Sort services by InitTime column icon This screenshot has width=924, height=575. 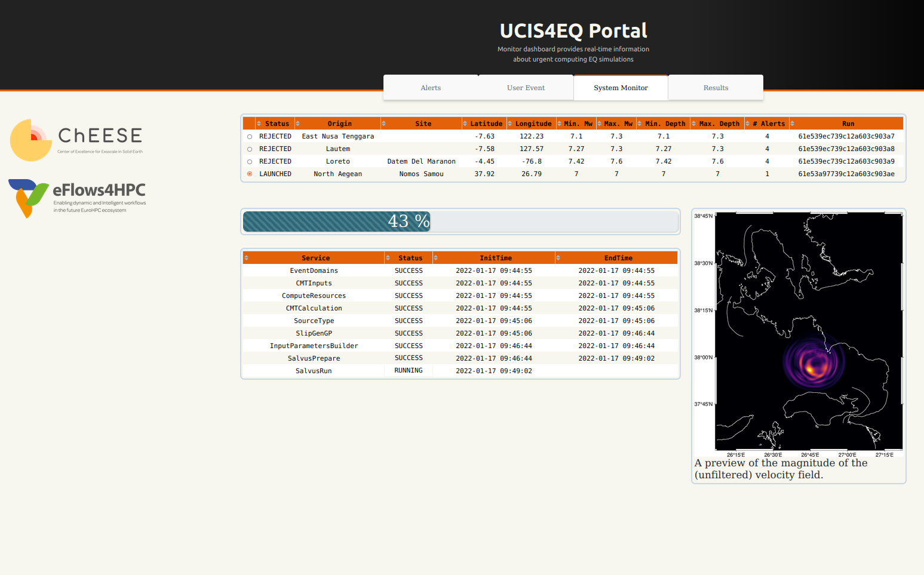[436, 258]
